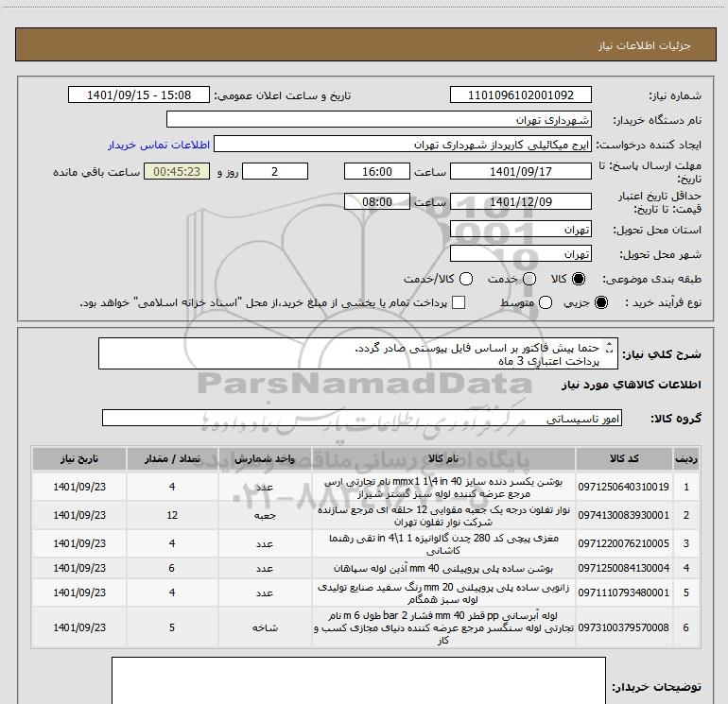The width and height of the screenshot is (728, 704).
Task: Click the announcement date field 1401/09/15 - 15:08
Action: (x=139, y=95)
